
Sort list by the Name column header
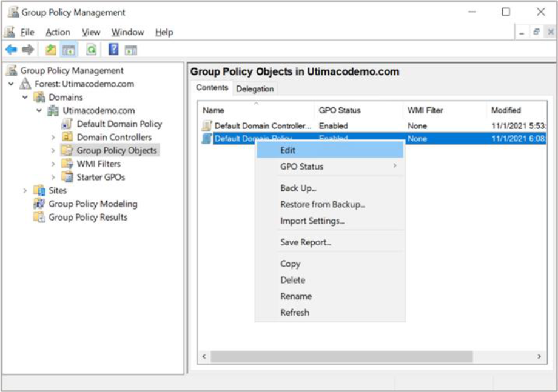tap(213, 110)
